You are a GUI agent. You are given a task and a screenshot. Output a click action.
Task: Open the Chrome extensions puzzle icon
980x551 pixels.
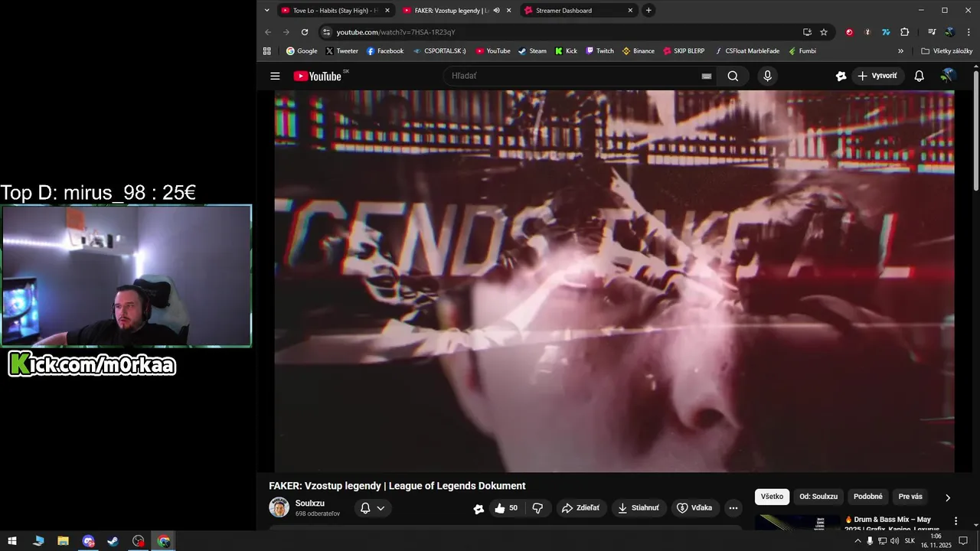[x=904, y=32]
